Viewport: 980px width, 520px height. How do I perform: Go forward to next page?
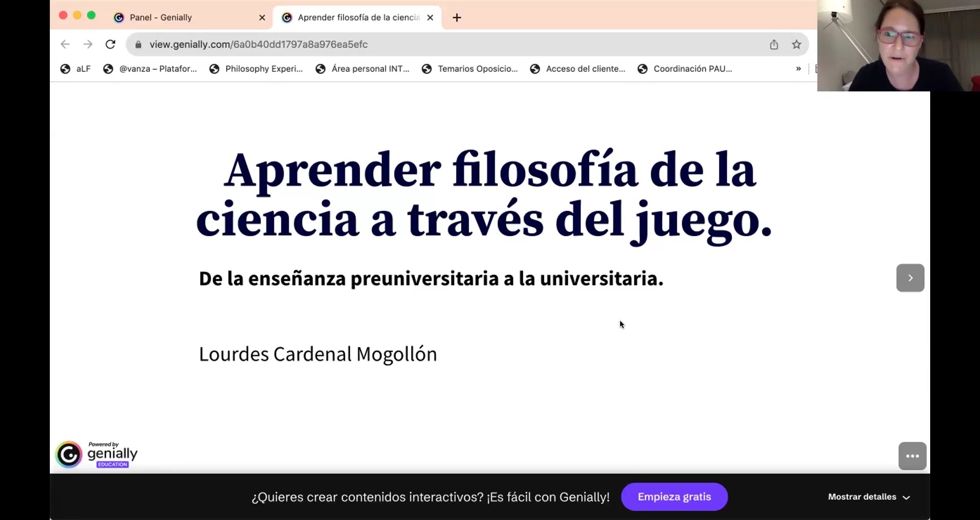pyautogui.click(x=88, y=44)
